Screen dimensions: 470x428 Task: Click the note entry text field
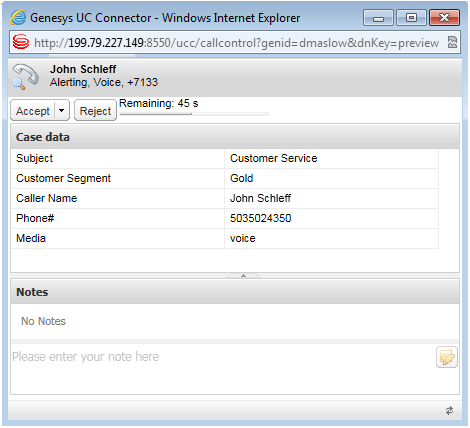[x=223, y=369]
